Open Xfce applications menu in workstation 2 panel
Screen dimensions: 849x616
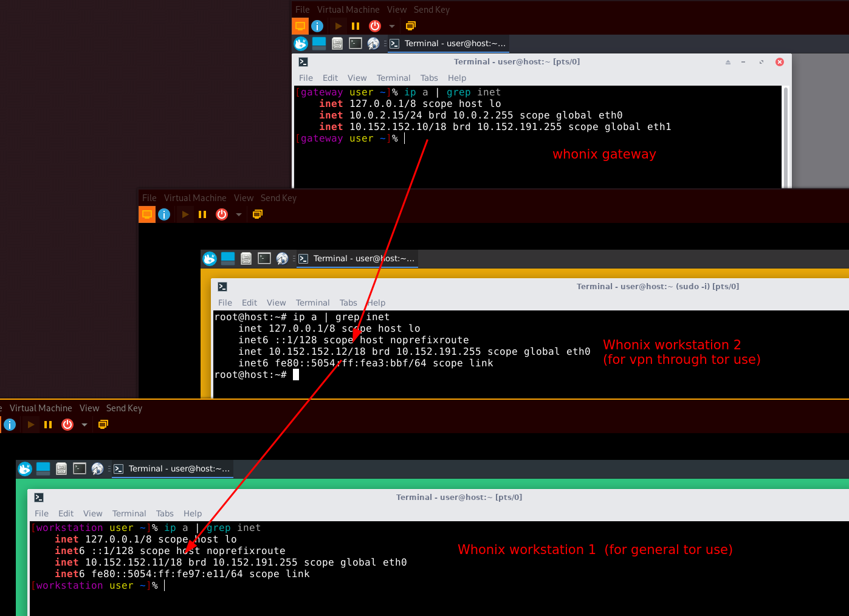210,259
